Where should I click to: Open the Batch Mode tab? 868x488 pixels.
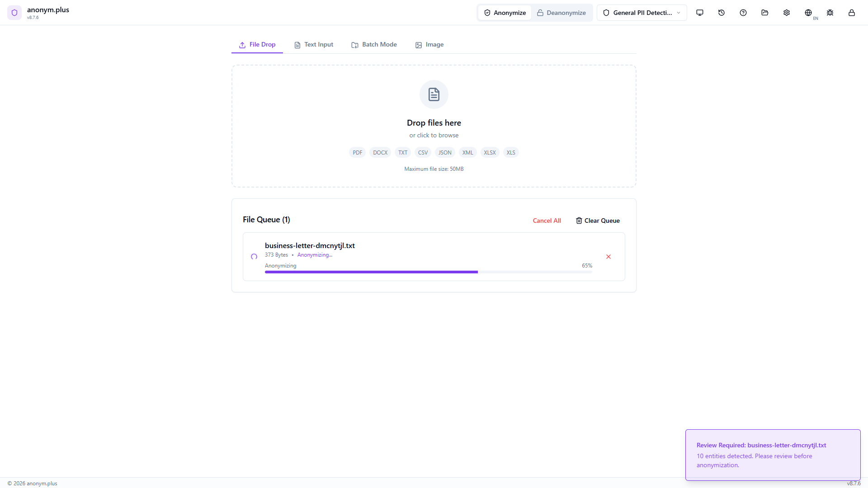click(374, 44)
